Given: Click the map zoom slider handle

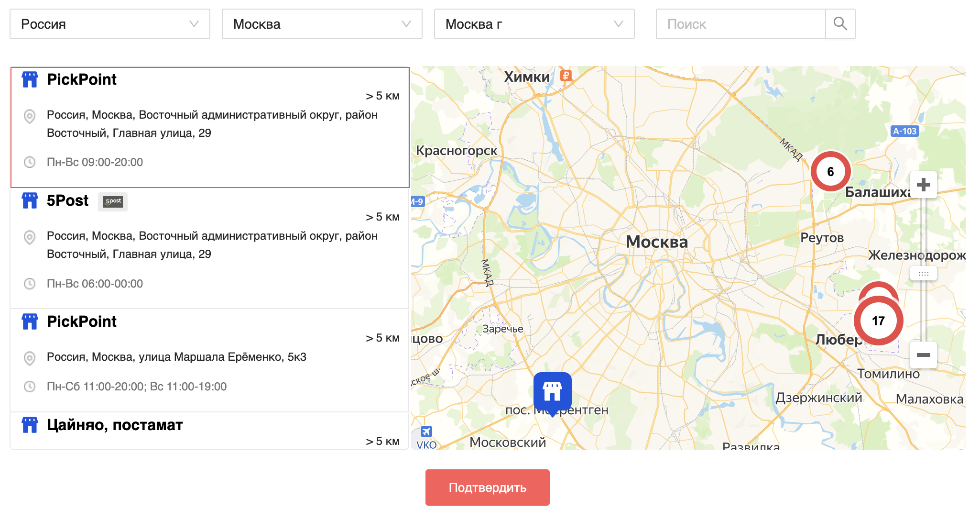Looking at the screenshot, I should 923,274.
